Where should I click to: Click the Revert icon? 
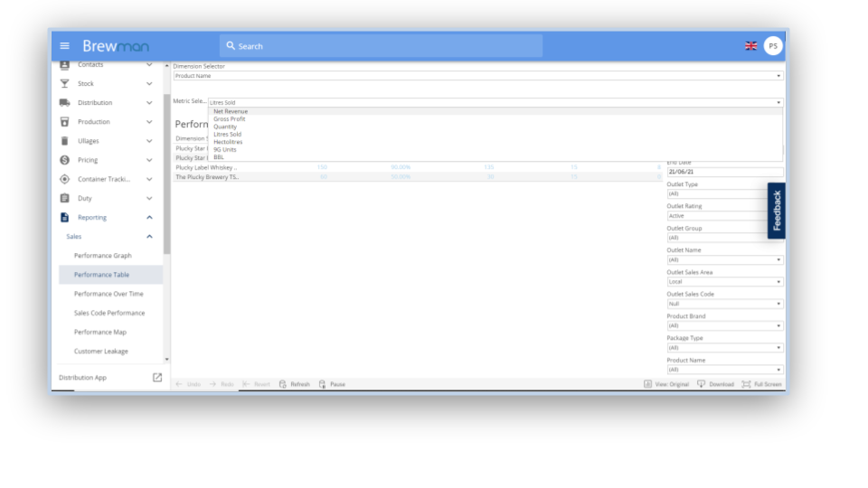click(246, 384)
